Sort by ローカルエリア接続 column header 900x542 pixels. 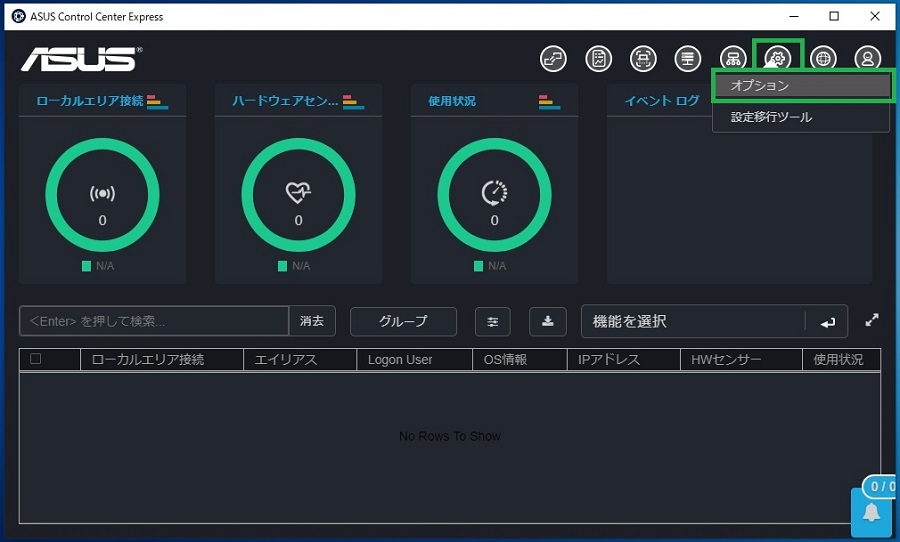(161, 359)
